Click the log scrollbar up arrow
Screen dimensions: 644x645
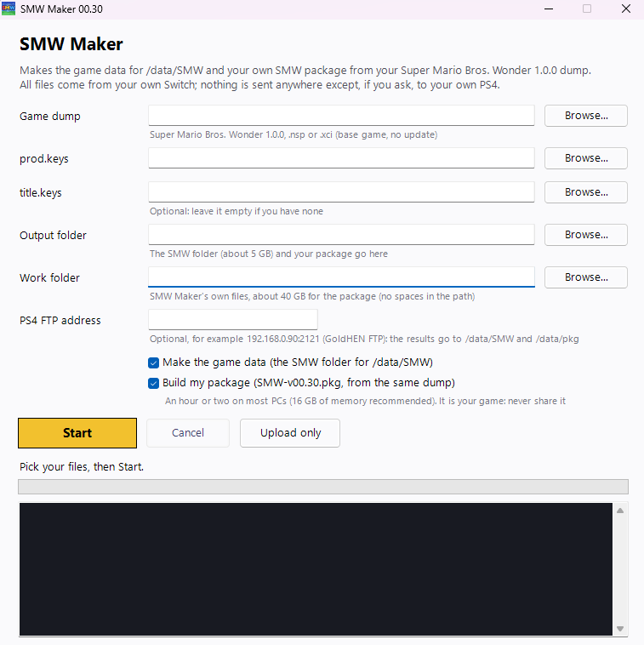coord(620,511)
